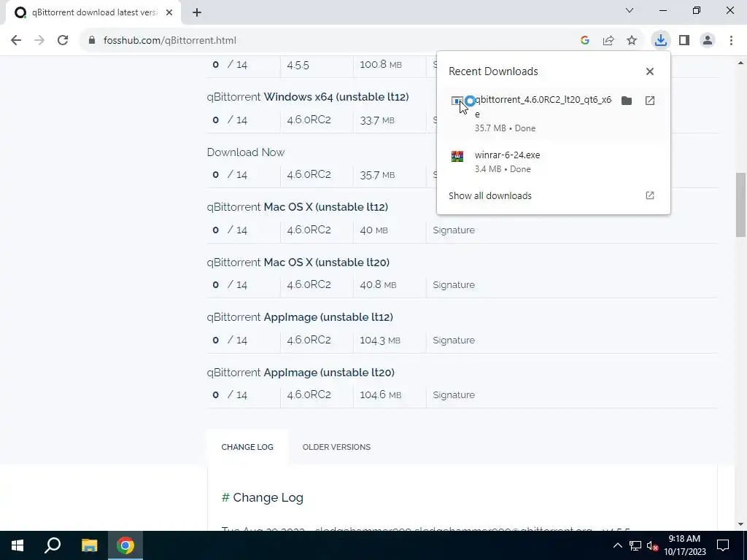Click the qbittorrent installer file icon

(x=457, y=101)
